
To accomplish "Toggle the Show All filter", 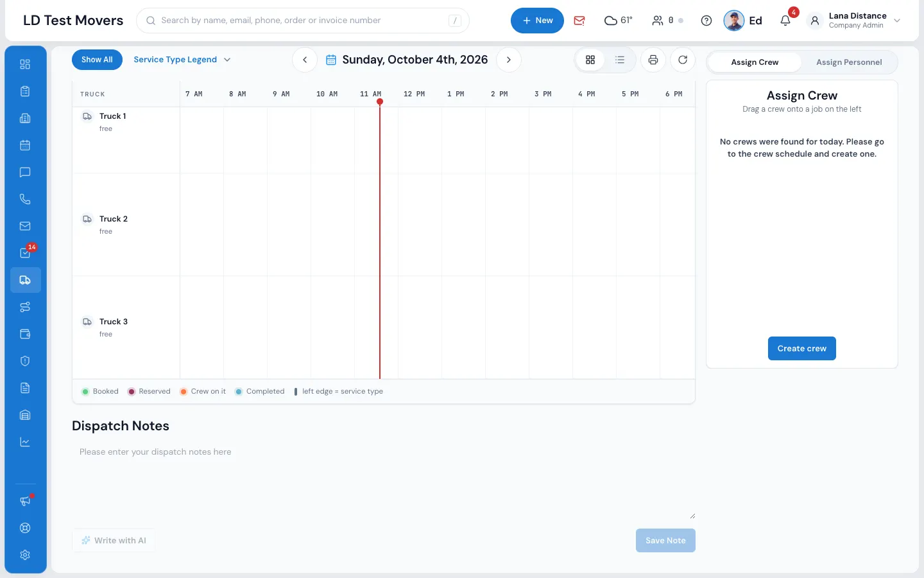I will point(97,60).
